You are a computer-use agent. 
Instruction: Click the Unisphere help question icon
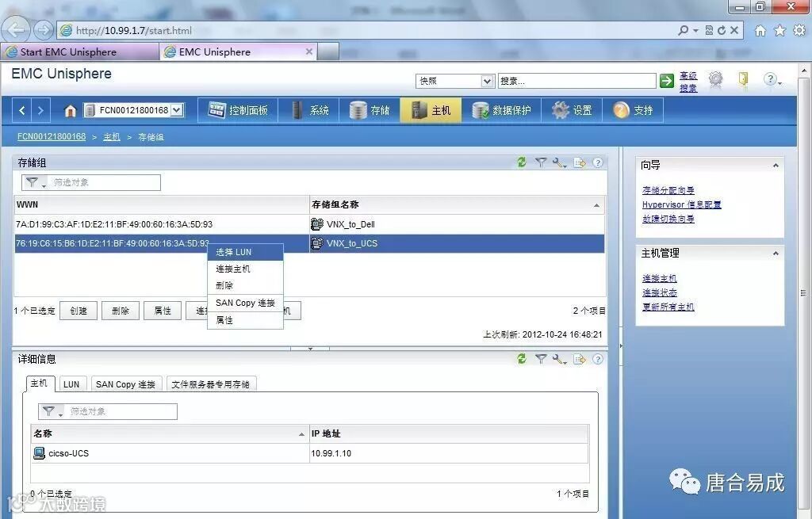pyautogui.click(x=771, y=79)
